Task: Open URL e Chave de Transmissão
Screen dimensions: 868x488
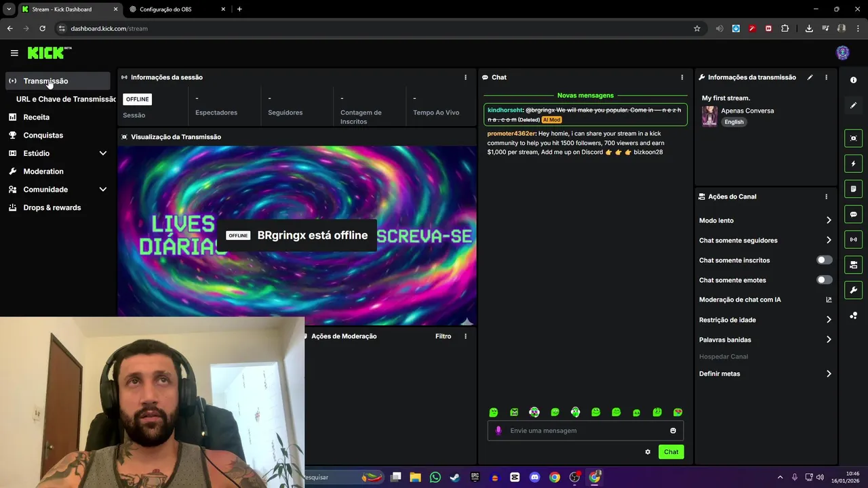Action: tap(66, 99)
